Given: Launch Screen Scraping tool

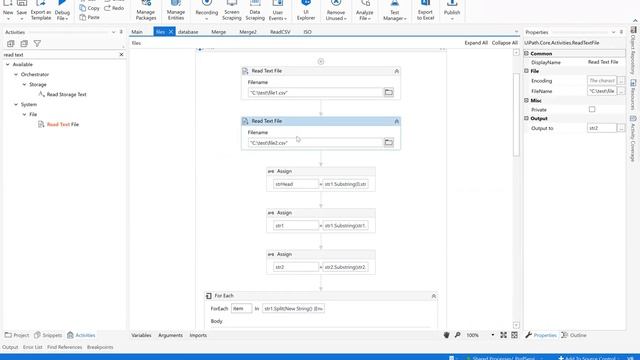Looking at the screenshot, I should click(x=231, y=11).
